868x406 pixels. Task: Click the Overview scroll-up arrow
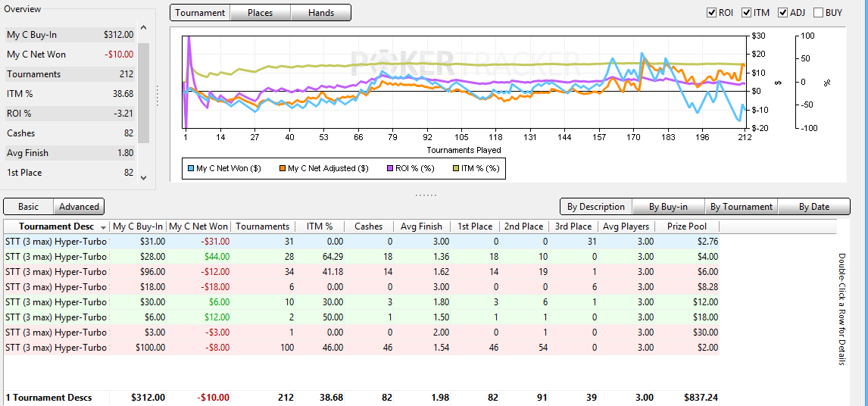tap(144, 27)
